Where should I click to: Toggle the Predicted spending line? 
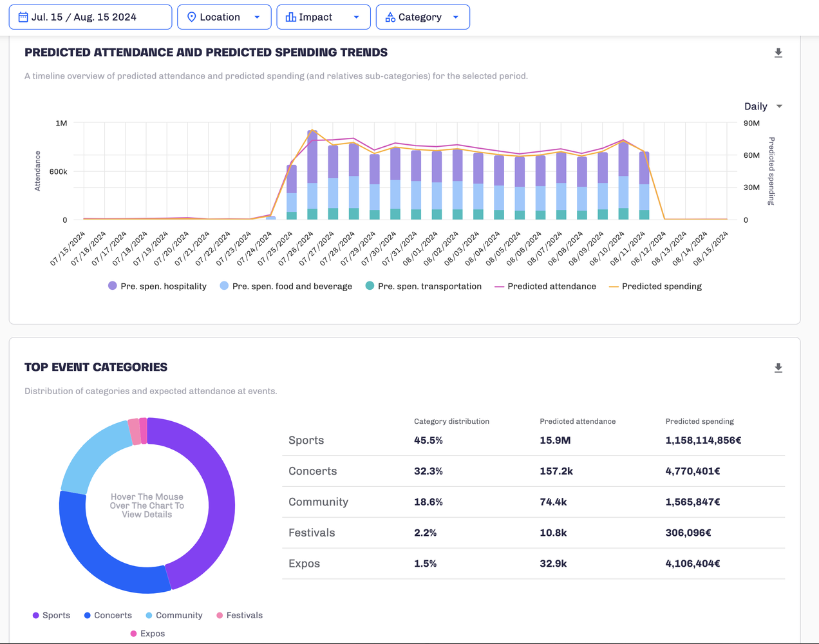point(661,286)
